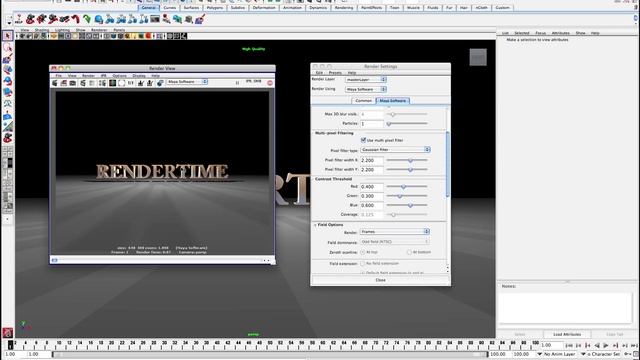Choose the Lasso selection tool
Image resolution: width=640 pixels, height=360 pixels.
click(x=7, y=47)
